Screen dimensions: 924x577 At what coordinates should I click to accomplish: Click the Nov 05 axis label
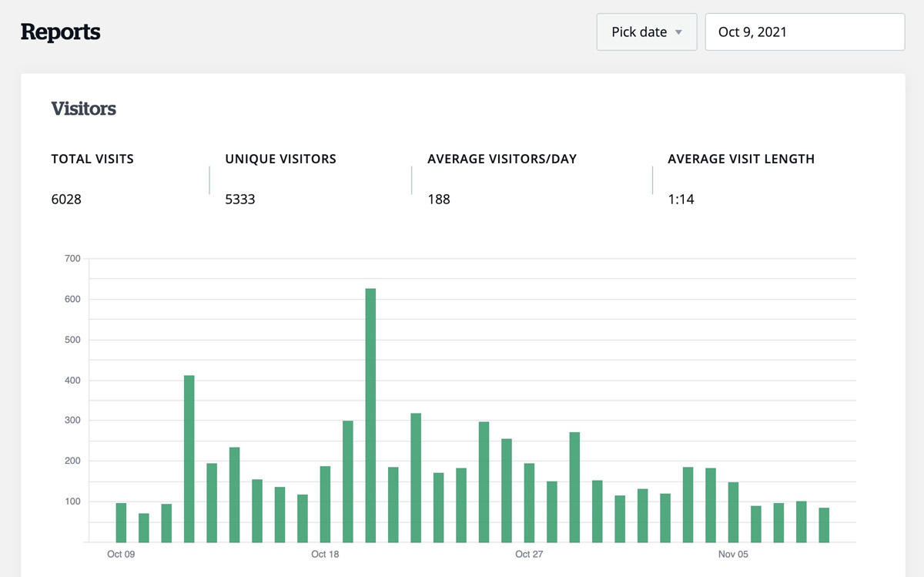coord(733,555)
